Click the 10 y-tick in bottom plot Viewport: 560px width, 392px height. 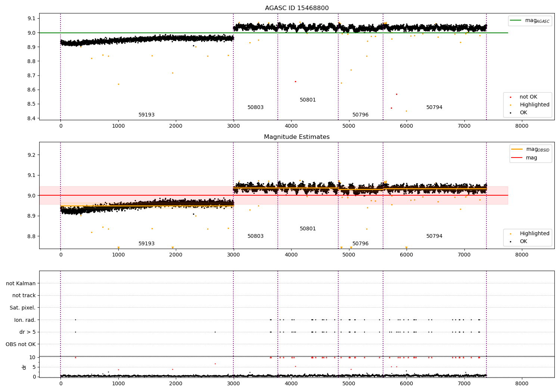[32, 357]
